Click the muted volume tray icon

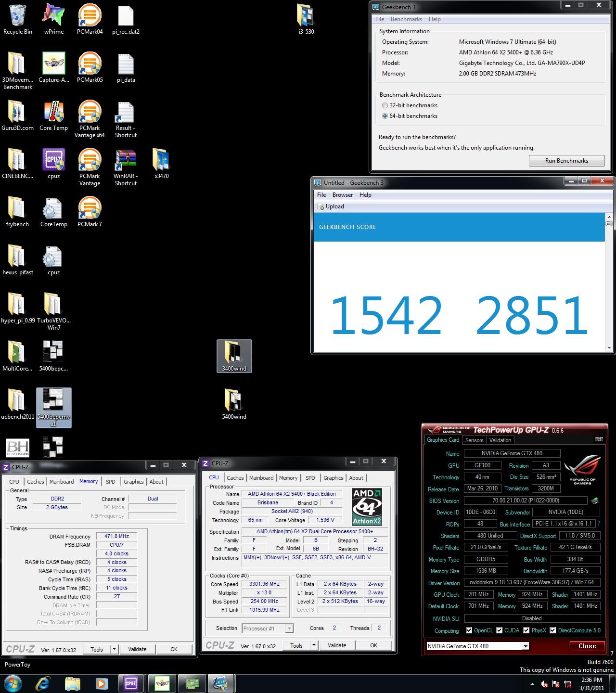544,684
